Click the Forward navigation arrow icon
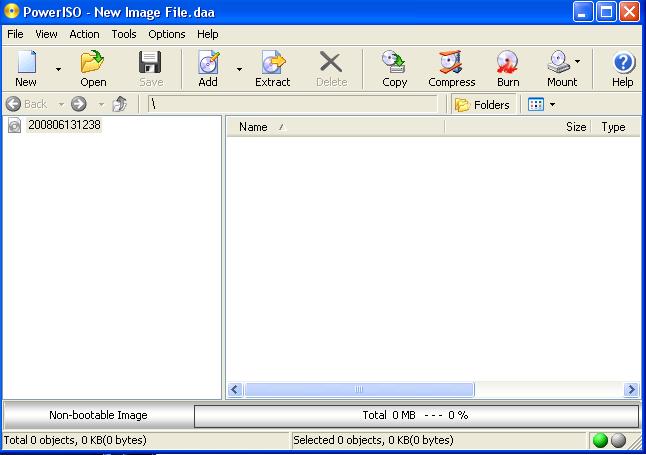The width and height of the screenshot is (646, 455). click(79, 104)
